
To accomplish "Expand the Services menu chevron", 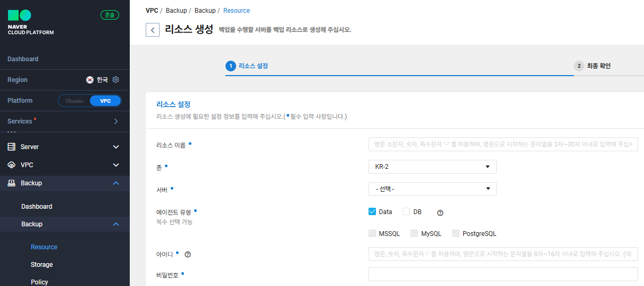I will tap(116, 121).
